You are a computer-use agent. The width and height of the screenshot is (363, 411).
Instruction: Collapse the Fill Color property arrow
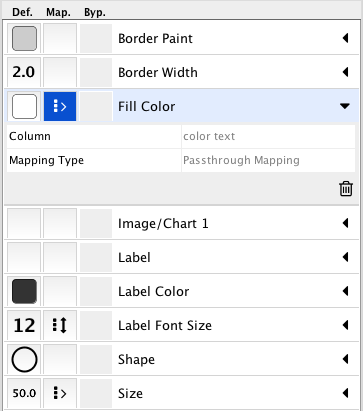(345, 106)
